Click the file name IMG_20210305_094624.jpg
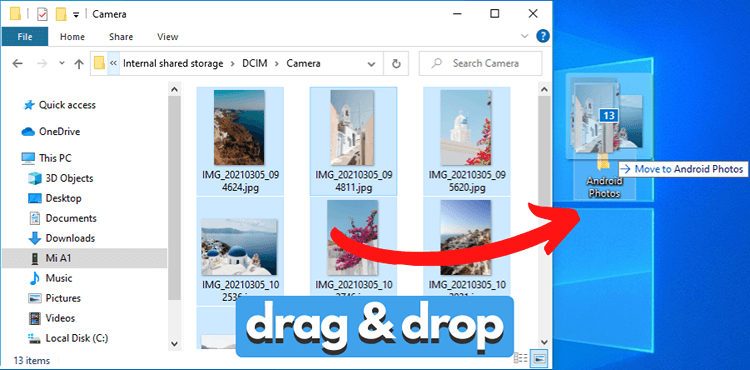Screen dimensions: 750x370 click(x=240, y=181)
